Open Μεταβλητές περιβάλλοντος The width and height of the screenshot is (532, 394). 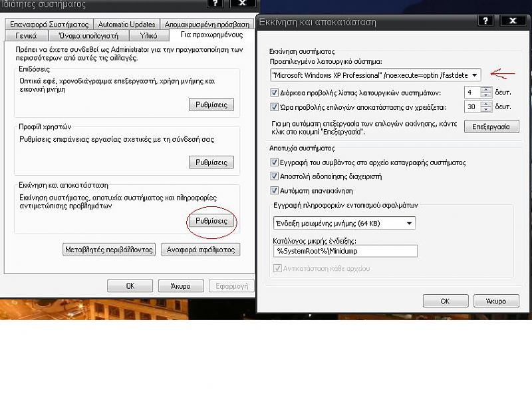pyautogui.click(x=109, y=250)
